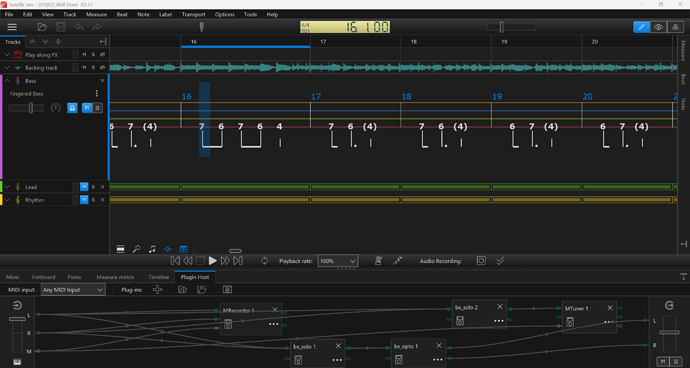This screenshot has width=690, height=368.
Task: Click the music note icon
Action: (x=152, y=249)
